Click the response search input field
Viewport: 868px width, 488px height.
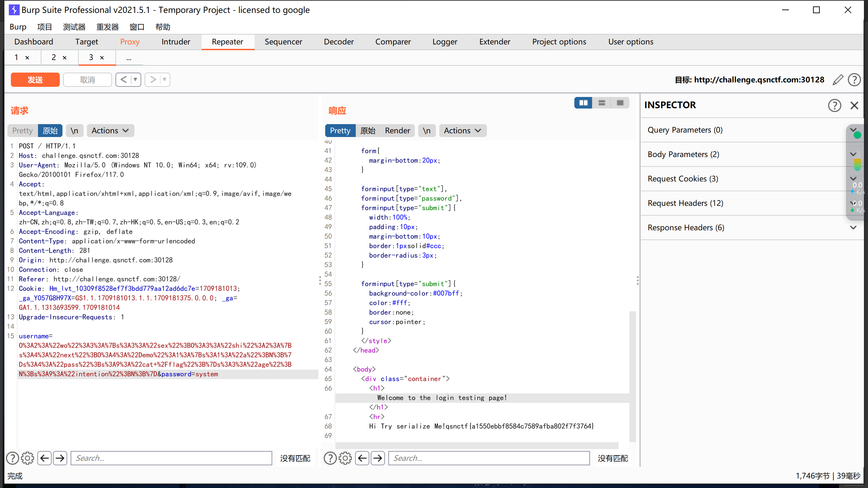489,458
